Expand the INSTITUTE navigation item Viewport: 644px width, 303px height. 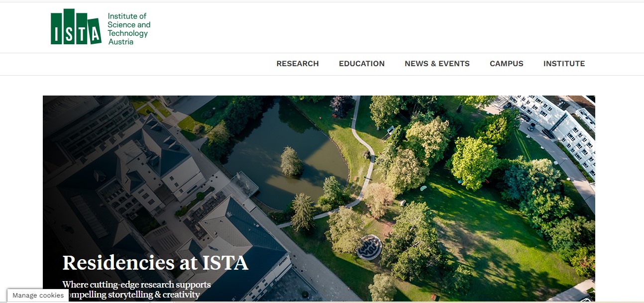(564, 64)
